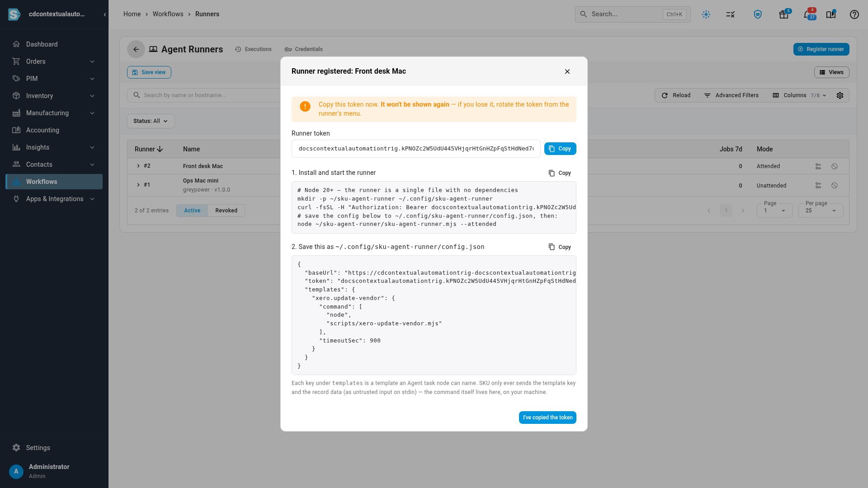Screen dimensions: 868x488
Task: Click the Register runner button
Action: coord(821,49)
